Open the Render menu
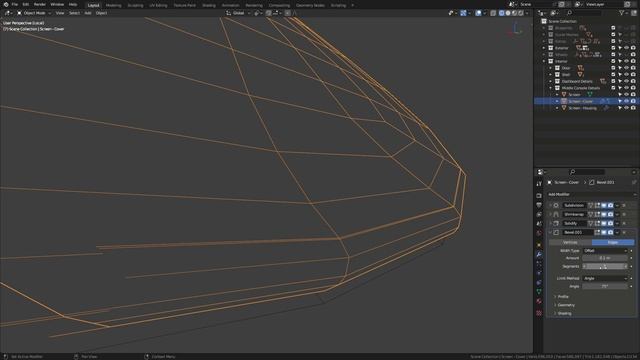The height and width of the screenshot is (360, 640). coord(40,4)
